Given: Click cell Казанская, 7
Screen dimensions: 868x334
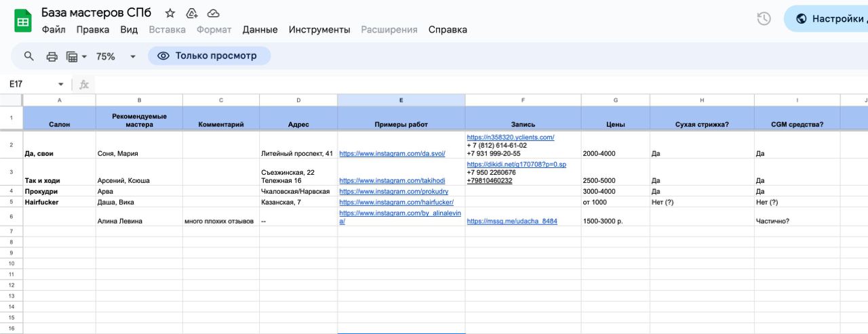Looking at the screenshot, I should click(x=298, y=203).
